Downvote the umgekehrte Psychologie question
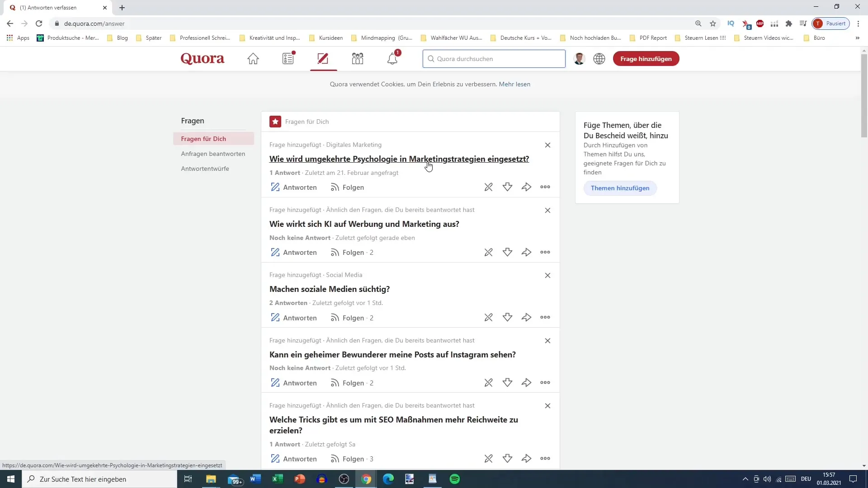The height and width of the screenshot is (488, 868). pyautogui.click(x=508, y=187)
